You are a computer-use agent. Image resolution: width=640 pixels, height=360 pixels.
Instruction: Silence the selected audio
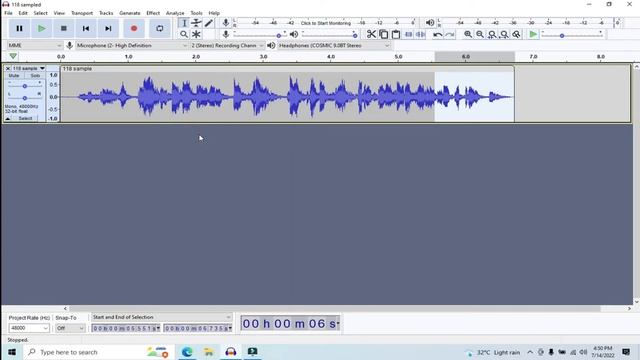tap(420, 34)
